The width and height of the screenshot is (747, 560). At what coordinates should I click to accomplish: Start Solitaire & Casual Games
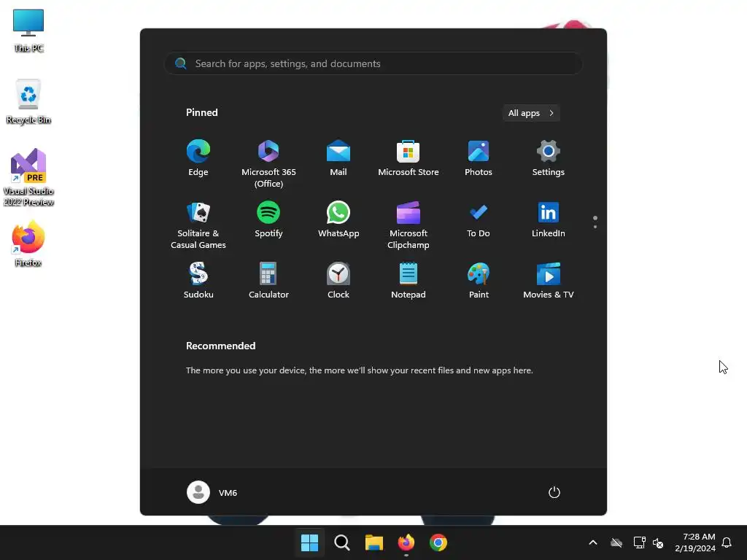click(198, 225)
